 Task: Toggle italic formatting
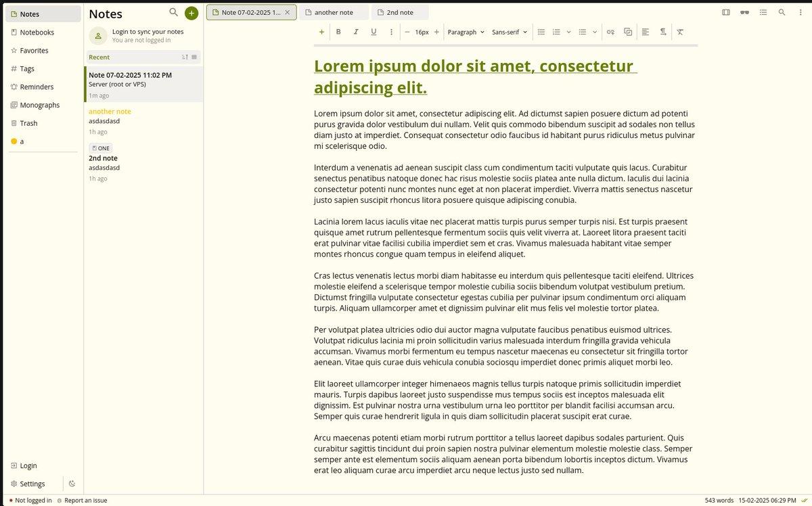tap(356, 32)
